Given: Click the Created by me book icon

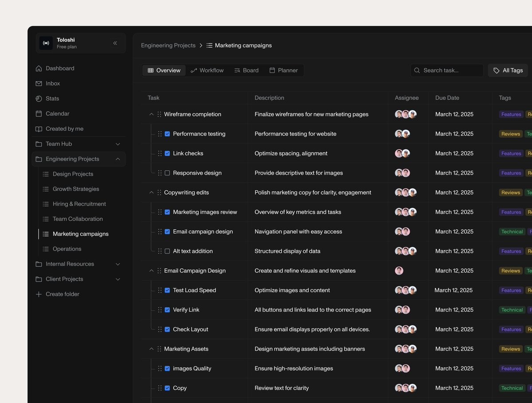Looking at the screenshot, I should pos(39,129).
